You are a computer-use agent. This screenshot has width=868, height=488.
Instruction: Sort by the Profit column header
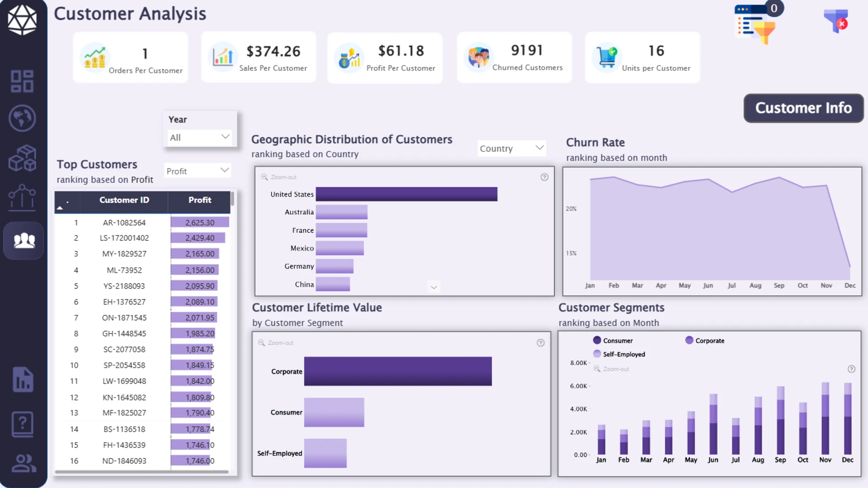coord(200,200)
